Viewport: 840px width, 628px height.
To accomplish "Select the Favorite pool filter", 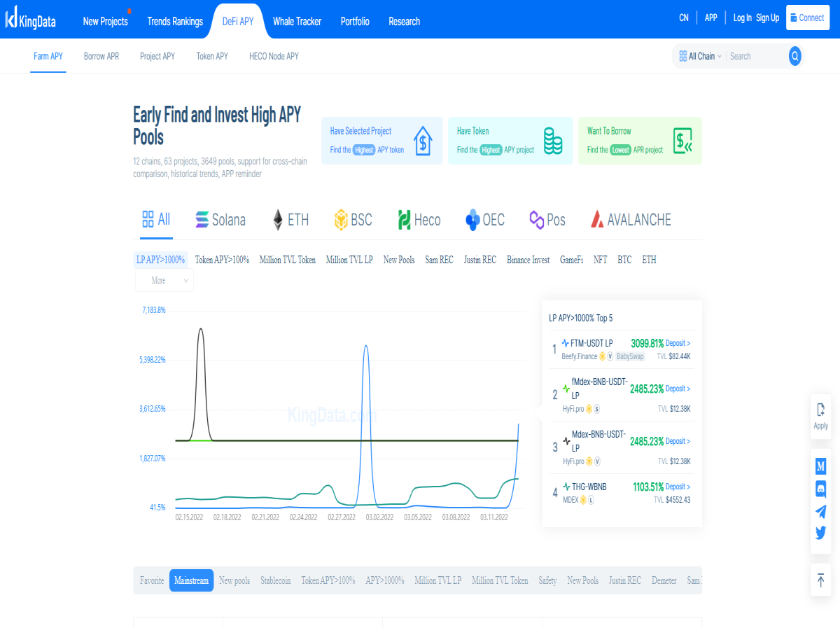I will (x=152, y=580).
